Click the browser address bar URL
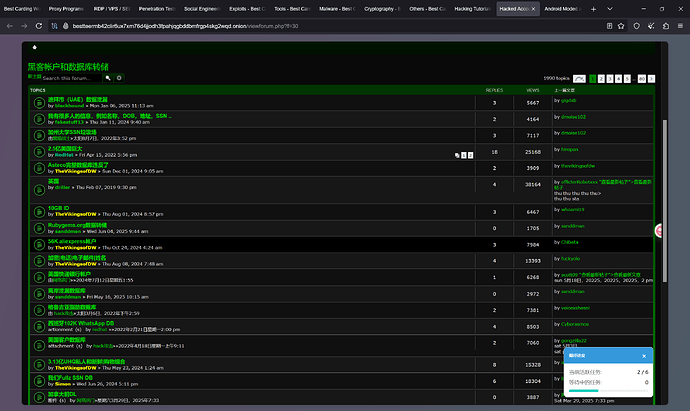Image resolution: width=690 pixels, height=411 pixels. (x=185, y=26)
